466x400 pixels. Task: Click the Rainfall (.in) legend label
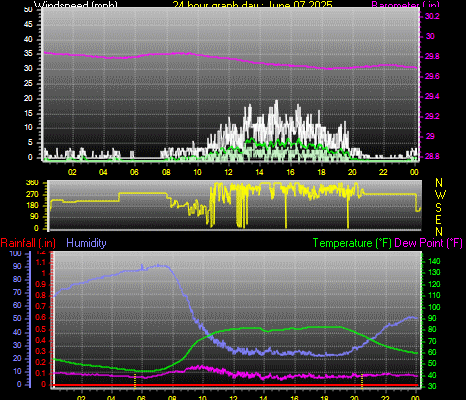(x=28, y=243)
